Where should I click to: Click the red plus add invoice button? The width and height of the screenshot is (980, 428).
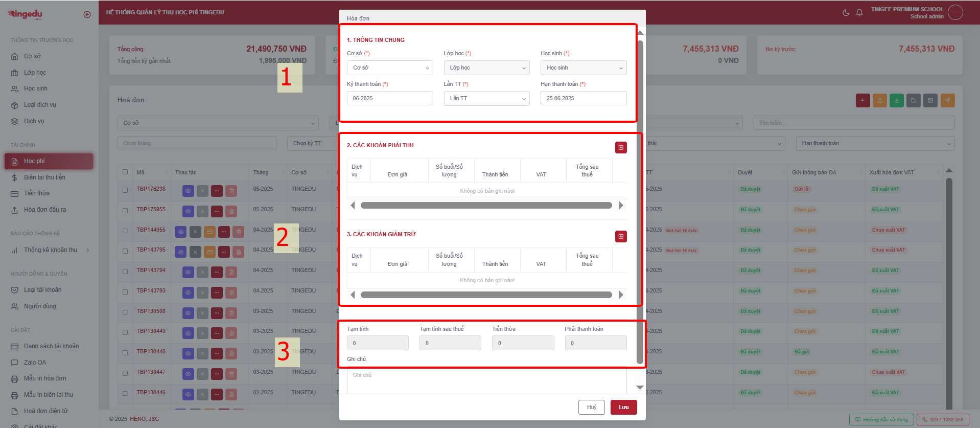point(862,101)
